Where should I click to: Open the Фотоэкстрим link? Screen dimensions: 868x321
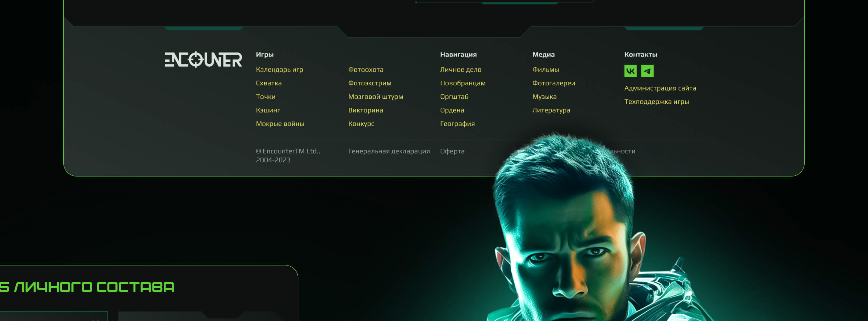point(370,83)
